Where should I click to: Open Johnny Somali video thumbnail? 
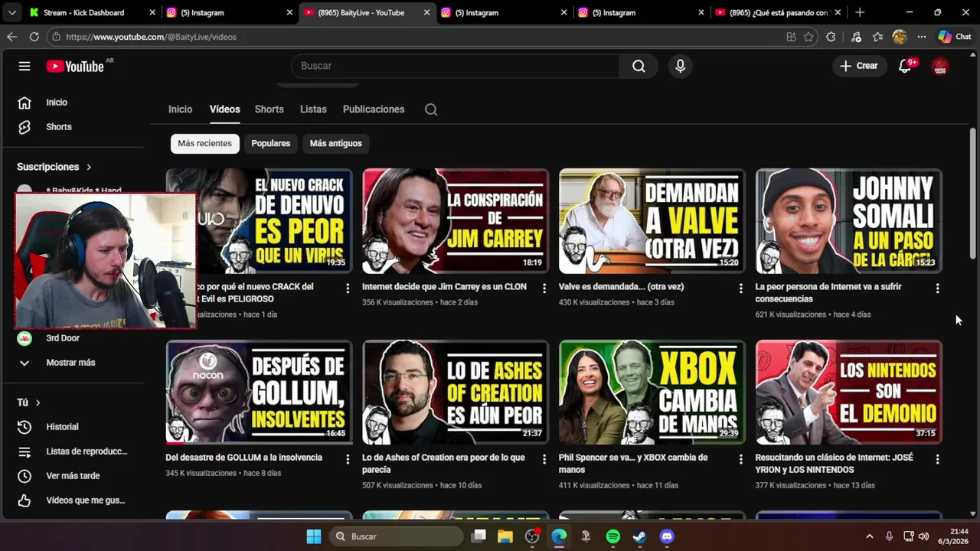pos(848,221)
